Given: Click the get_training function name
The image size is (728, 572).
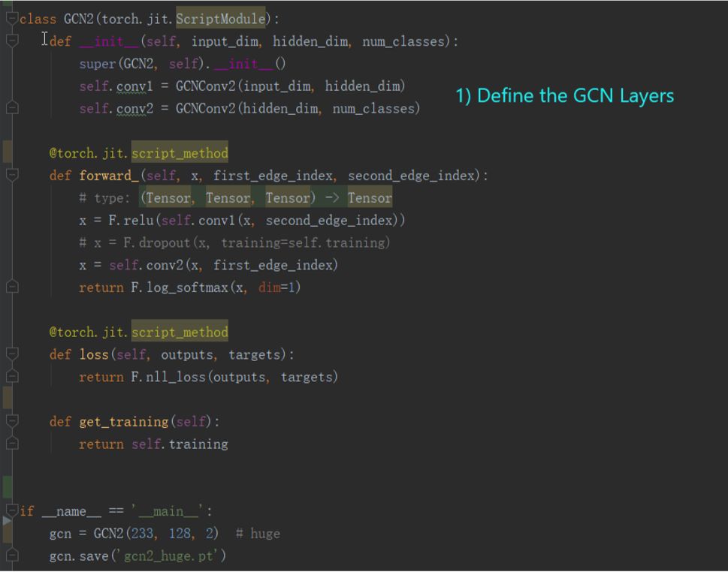Looking at the screenshot, I should pos(123,422).
